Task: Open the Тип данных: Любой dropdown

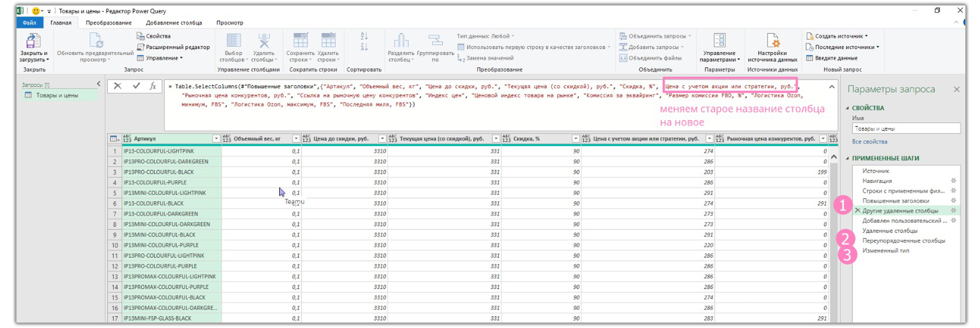Action: click(x=486, y=36)
